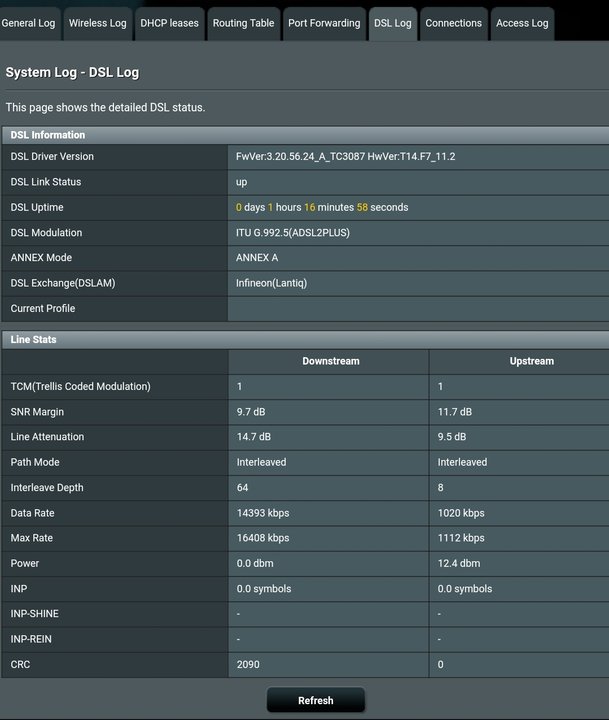Go to the DHCP leases tab
This screenshot has height=720, width=609.
169,23
